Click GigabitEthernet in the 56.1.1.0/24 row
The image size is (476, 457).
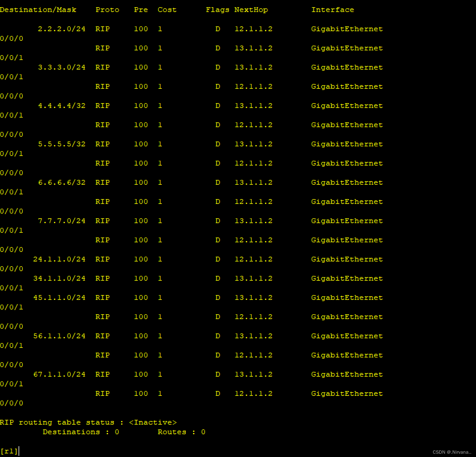[x=347, y=336]
